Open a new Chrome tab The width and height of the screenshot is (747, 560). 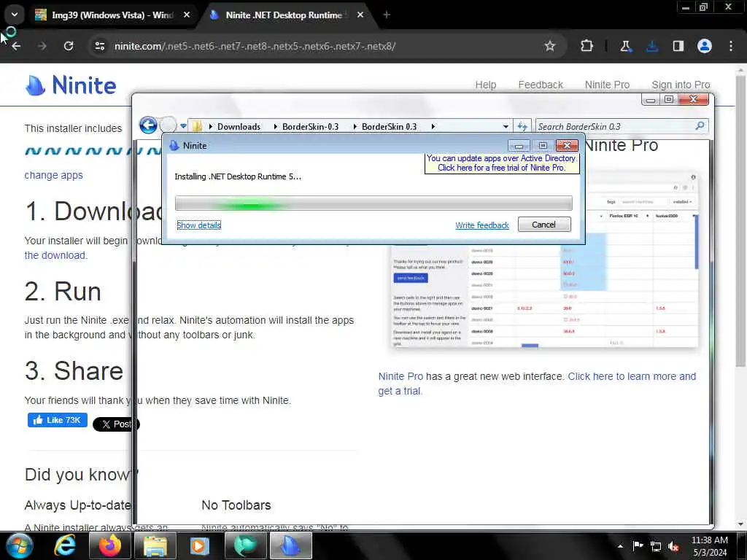click(x=387, y=15)
